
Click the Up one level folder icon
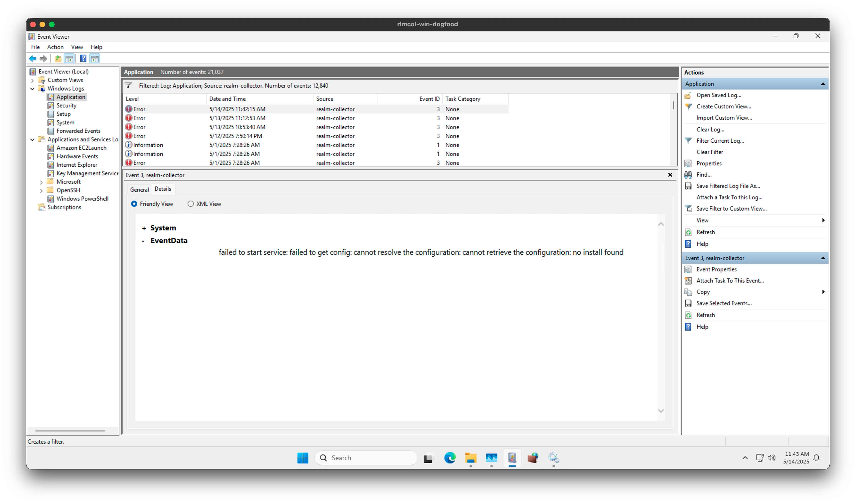[x=58, y=59]
